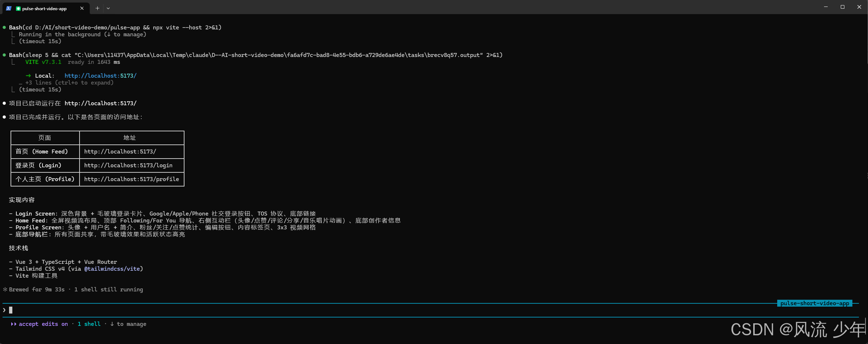
Task: Click the 'Home Feed: 全屏视频流布局' bullet line
Action: (205, 221)
